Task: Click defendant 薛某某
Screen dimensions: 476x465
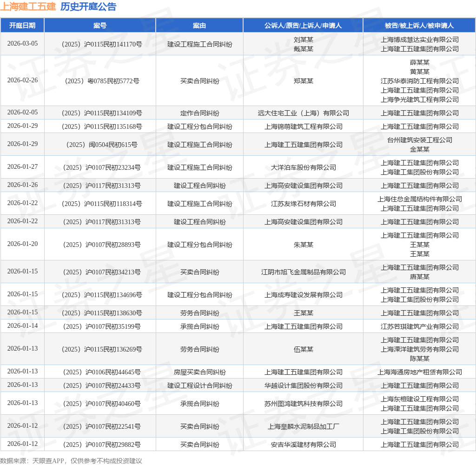Action: pyautogui.click(x=420, y=63)
